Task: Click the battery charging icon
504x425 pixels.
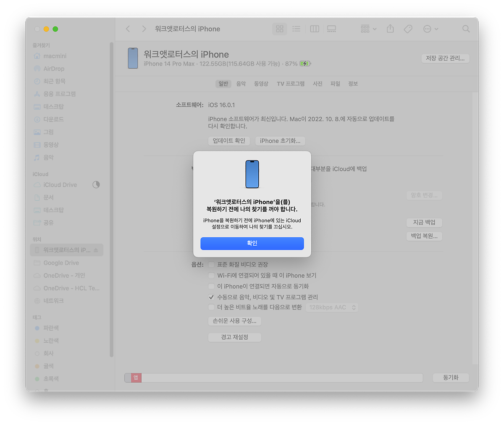Action: (305, 64)
